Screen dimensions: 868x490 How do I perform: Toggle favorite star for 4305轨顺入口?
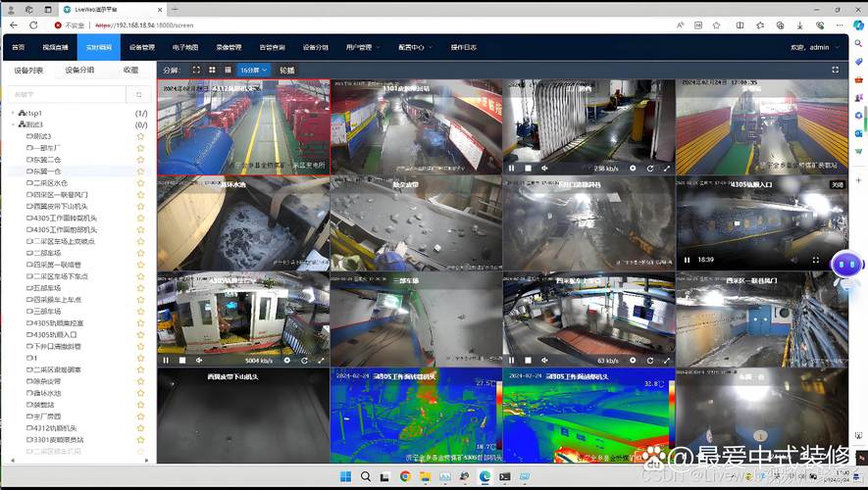pyautogui.click(x=140, y=334)
